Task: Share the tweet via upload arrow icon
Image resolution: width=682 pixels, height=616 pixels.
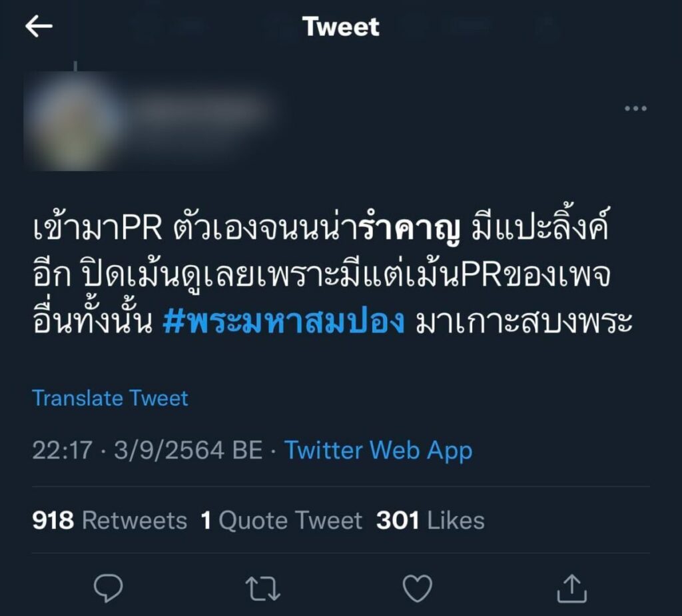Action: [x=572, y=588]
